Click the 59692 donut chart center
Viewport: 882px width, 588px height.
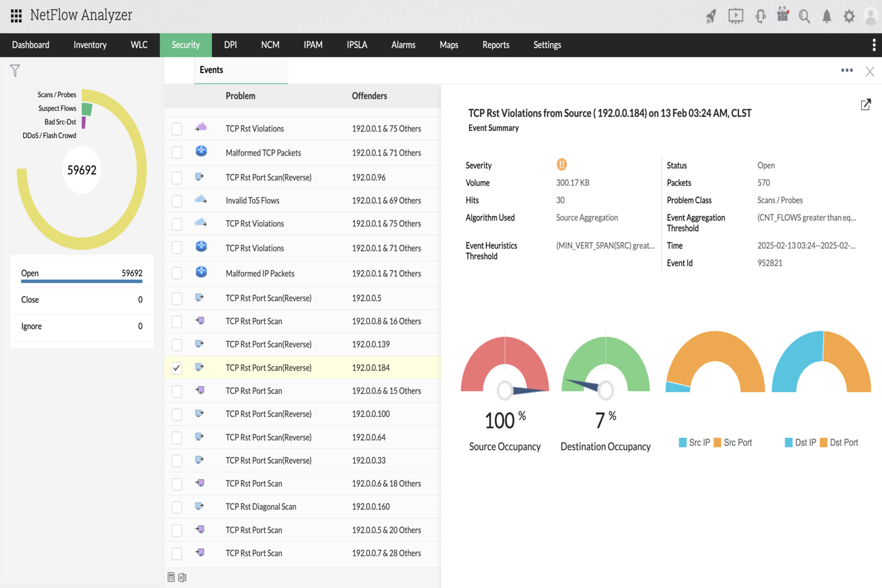click(82, 170)
